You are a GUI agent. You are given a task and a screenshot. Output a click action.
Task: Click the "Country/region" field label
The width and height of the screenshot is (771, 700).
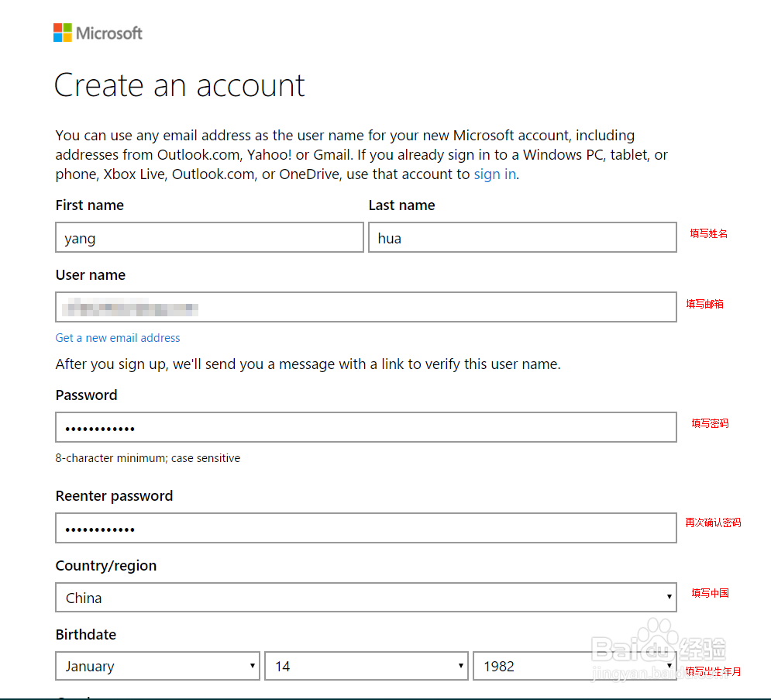(x=106, y=566)
